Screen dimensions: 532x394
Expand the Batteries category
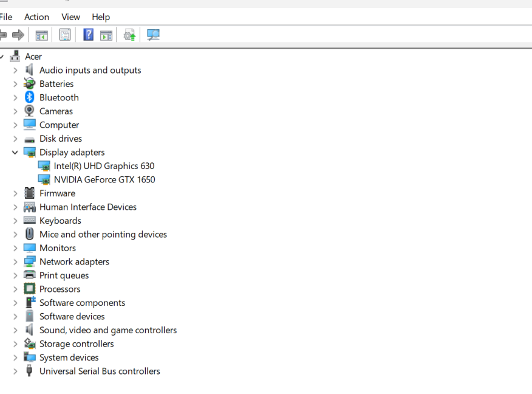[15, 84]
